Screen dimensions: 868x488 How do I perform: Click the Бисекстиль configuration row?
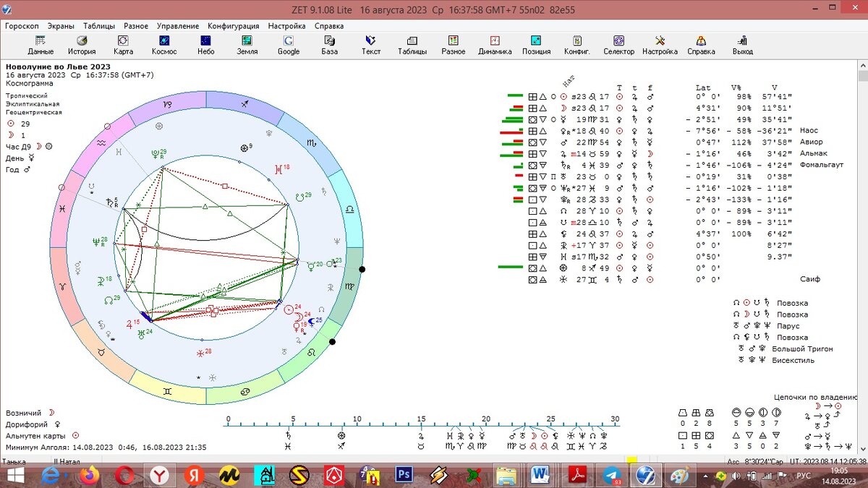pyautogui.click(x=793, y=361)
